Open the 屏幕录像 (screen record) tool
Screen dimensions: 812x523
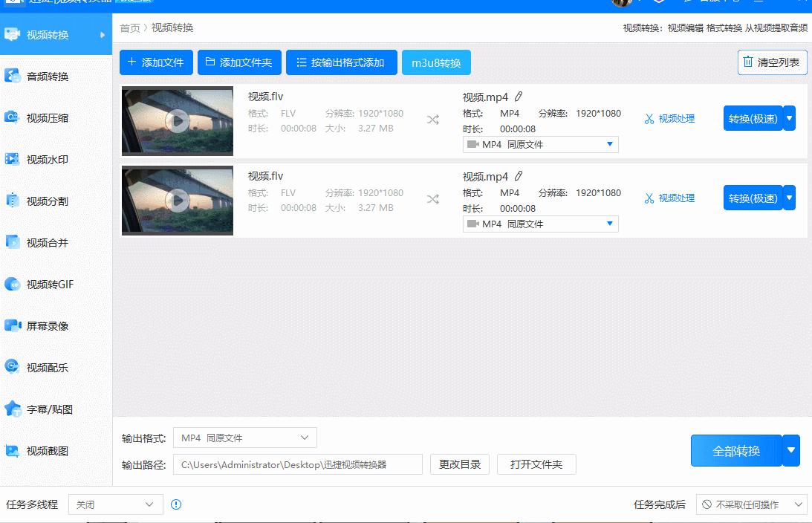click(x=46, y=325)
